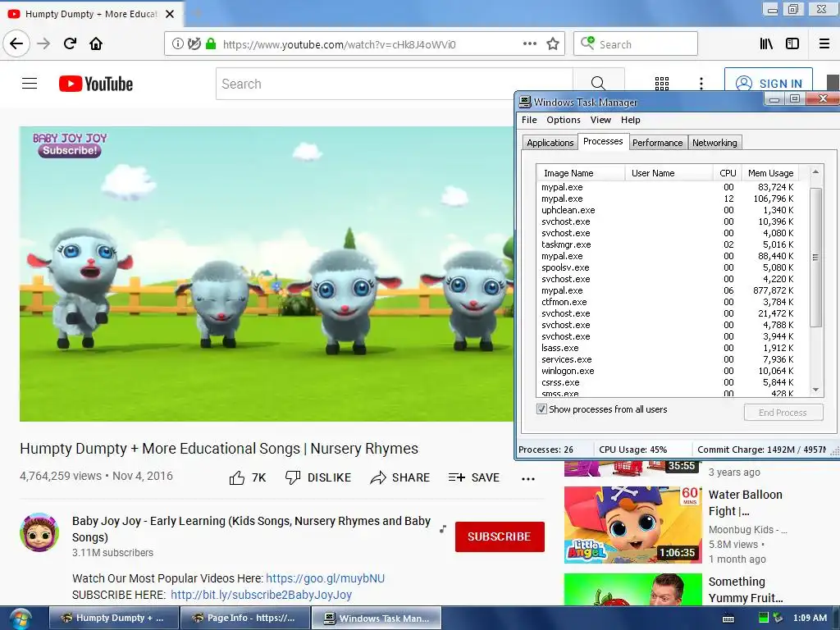Screen dimensions: 840x630
Task: Switch to the Networking tab
Action: 714,143
